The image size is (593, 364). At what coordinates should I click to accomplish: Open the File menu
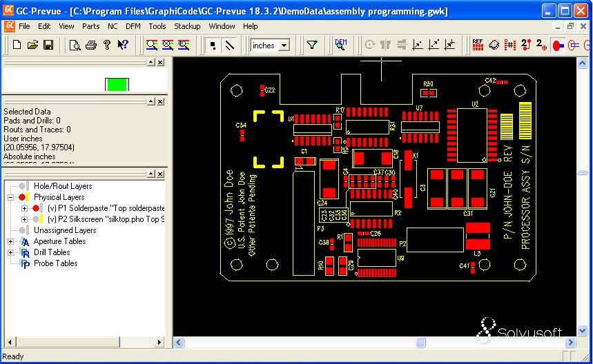24,26
